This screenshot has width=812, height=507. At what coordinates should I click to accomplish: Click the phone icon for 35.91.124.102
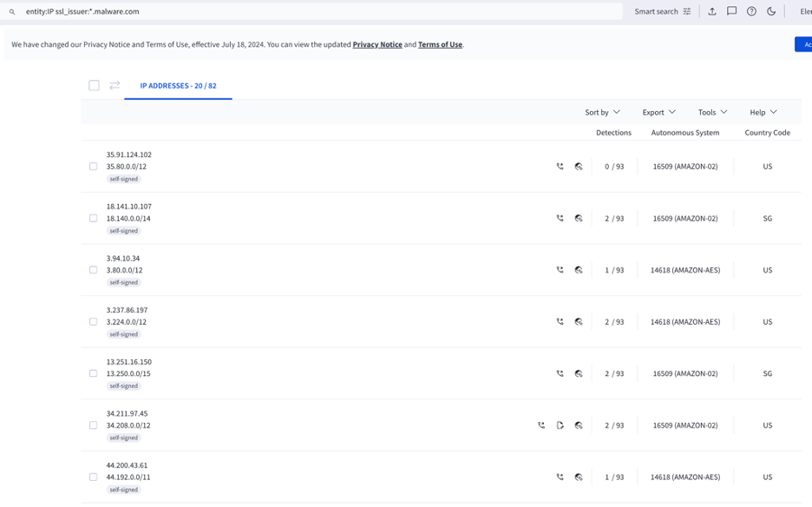(x=560, y=167)
